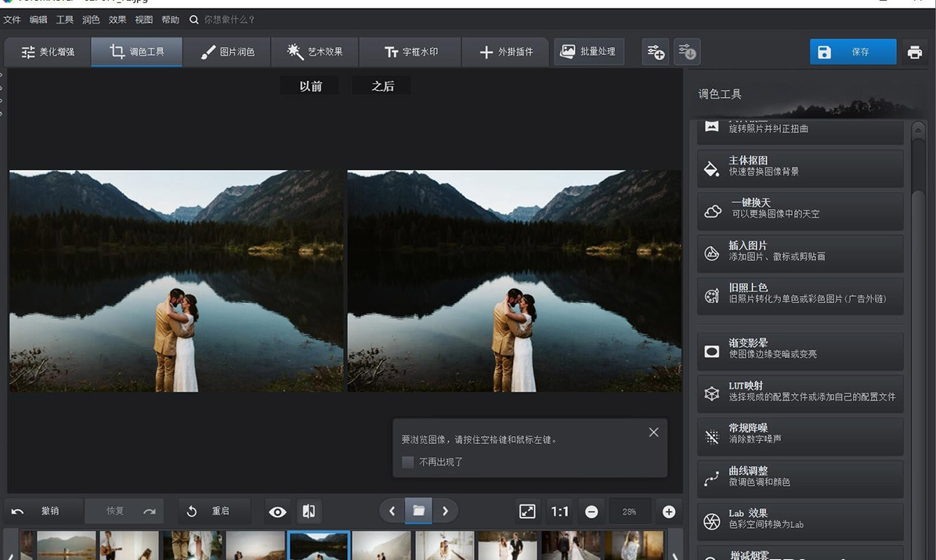This screenshot has height=560, width=936.
Task: Switch to the 图片润色 tab
Action: [x=227, y=52]
